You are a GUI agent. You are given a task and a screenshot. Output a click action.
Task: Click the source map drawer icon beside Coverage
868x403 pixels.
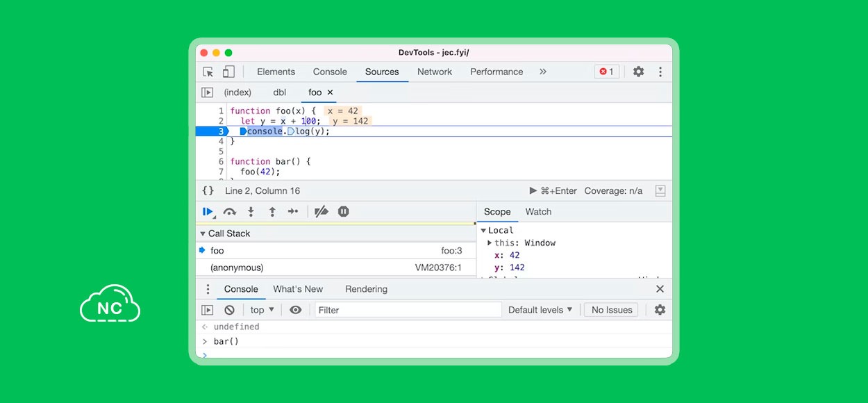coord(660,191)
